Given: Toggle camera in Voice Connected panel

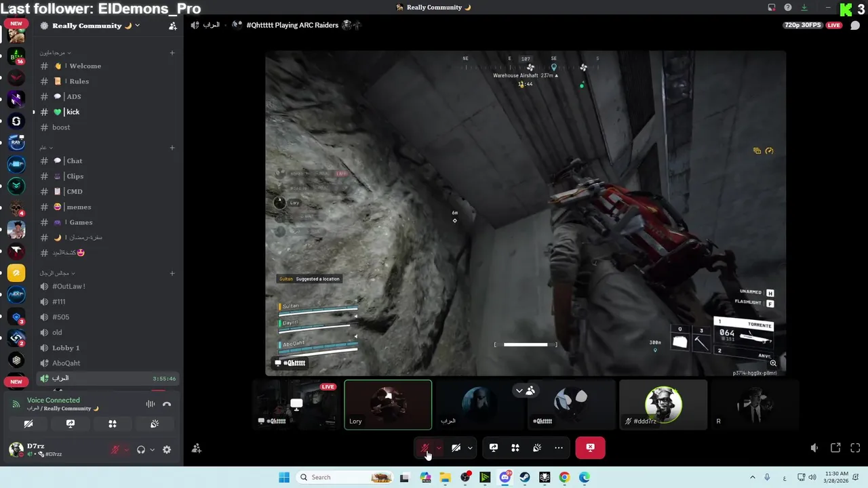Looking at the screenshot, I should pos(28,424).
